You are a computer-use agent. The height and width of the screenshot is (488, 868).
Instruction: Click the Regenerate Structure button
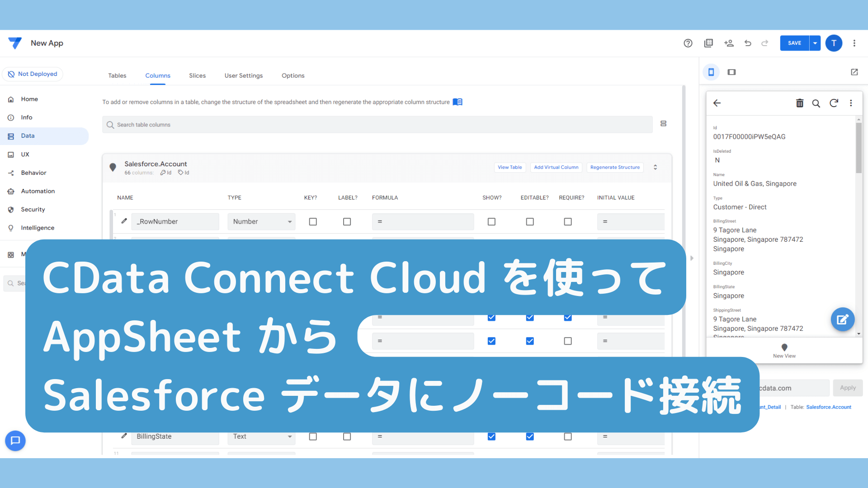click(x=615, y=167)
